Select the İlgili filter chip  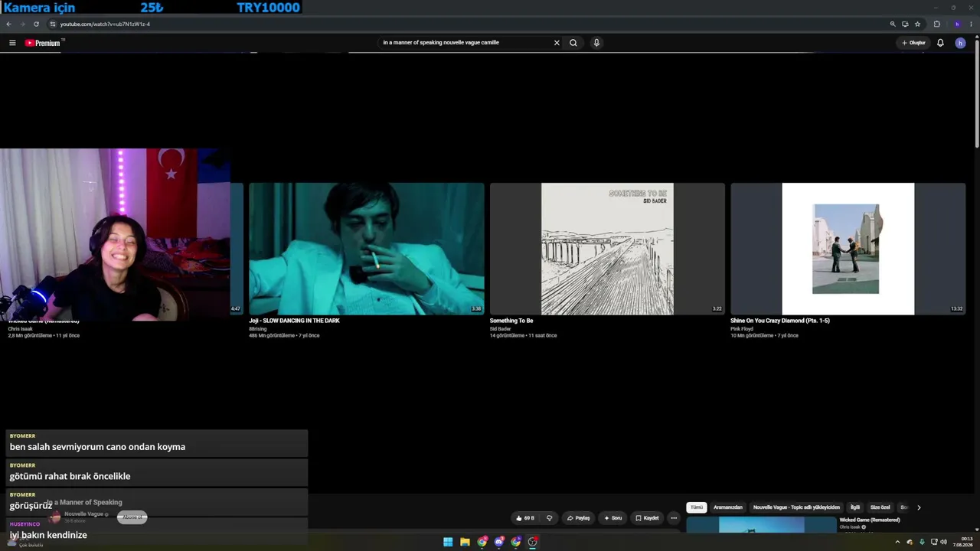[x=855, y=507]
